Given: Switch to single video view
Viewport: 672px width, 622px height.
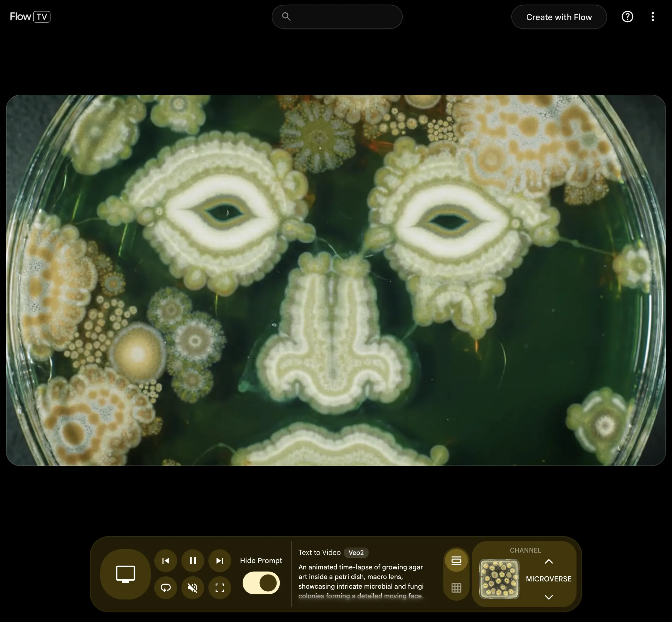Looking at the screenshot, I should pyautogui.click(x=456, y=560).
